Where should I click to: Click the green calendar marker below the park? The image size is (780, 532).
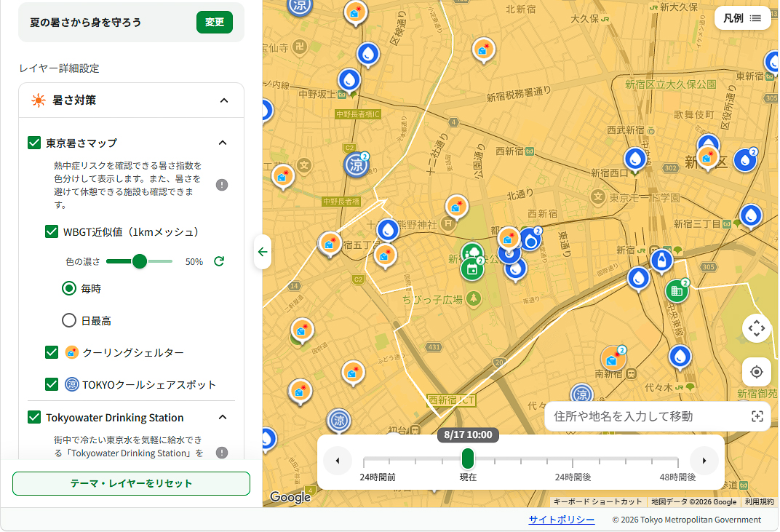click(472, 269)
